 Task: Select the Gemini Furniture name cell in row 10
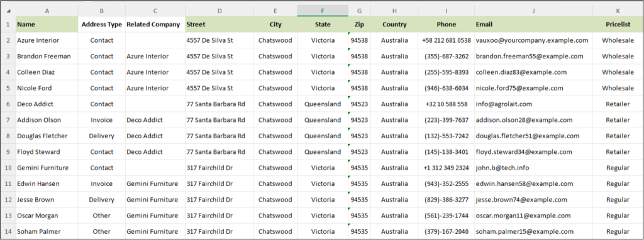tap(47, 168)
